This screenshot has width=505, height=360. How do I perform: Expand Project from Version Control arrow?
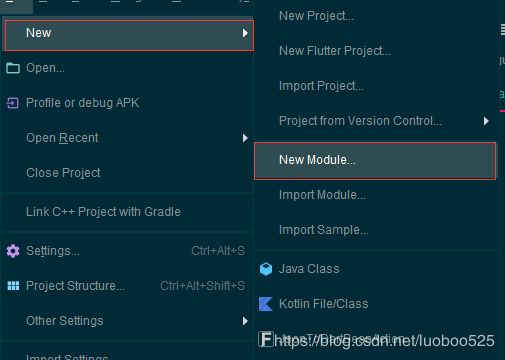point(486,121)
